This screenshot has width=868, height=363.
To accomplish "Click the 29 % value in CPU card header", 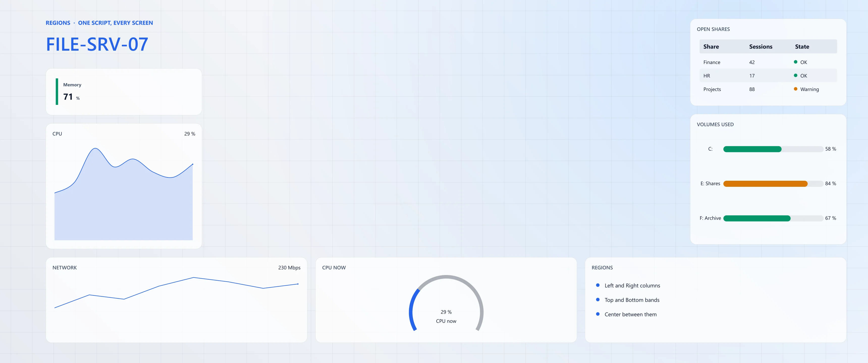I will pos(190,134).
